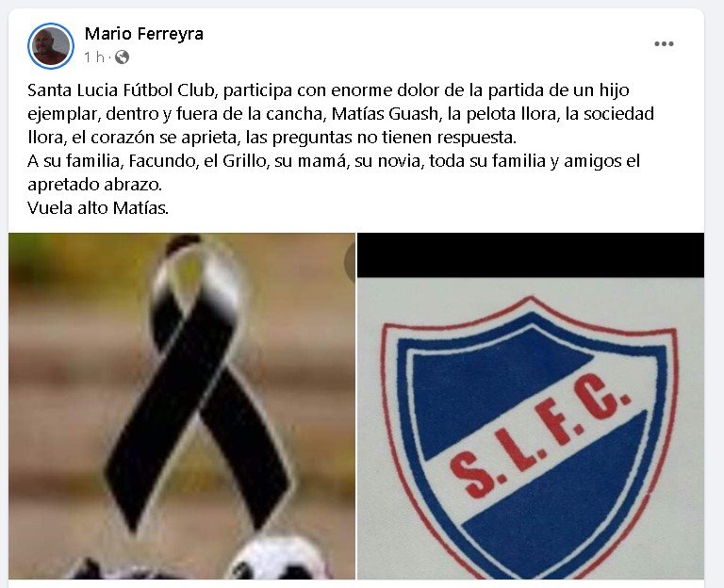The width and height of the screenshot is (724, 588).
Task: Click the text line mentioning Facundo, el Grillo
Action: click(334, 160)
